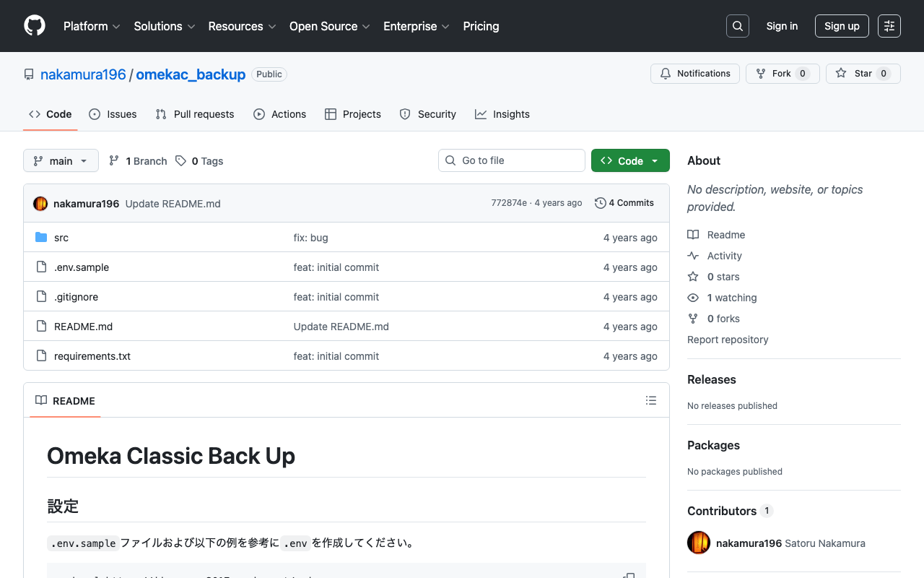The width and height of the screenshot is (924, 578).
Task: Click the Sign up button
Action: [x=841, y=26]
